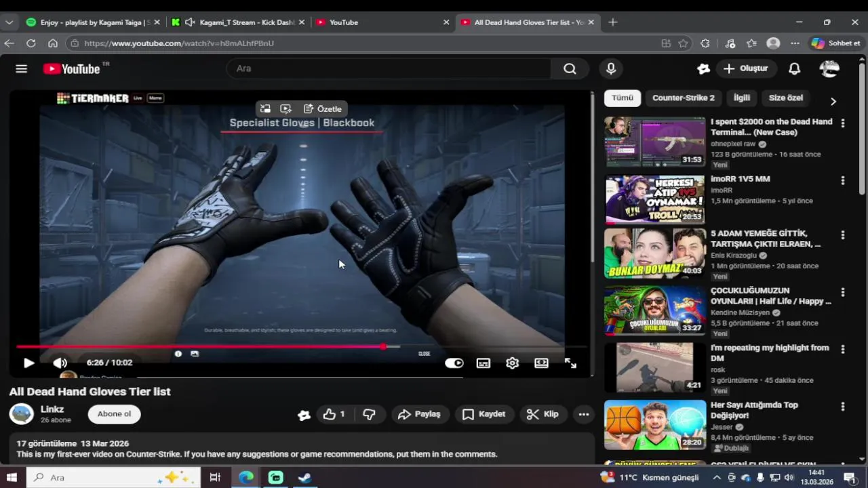The width and height of the screenshot is (868, 488).
Task: Open browser extensions puzzle icon
Action: coord(705,43)
